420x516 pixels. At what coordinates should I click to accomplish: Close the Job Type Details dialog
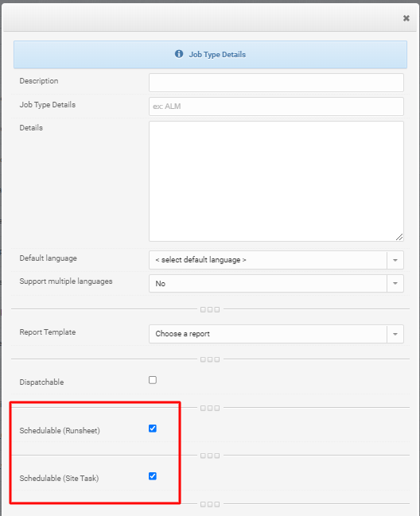pyautogui.click(x=406, y=18)
